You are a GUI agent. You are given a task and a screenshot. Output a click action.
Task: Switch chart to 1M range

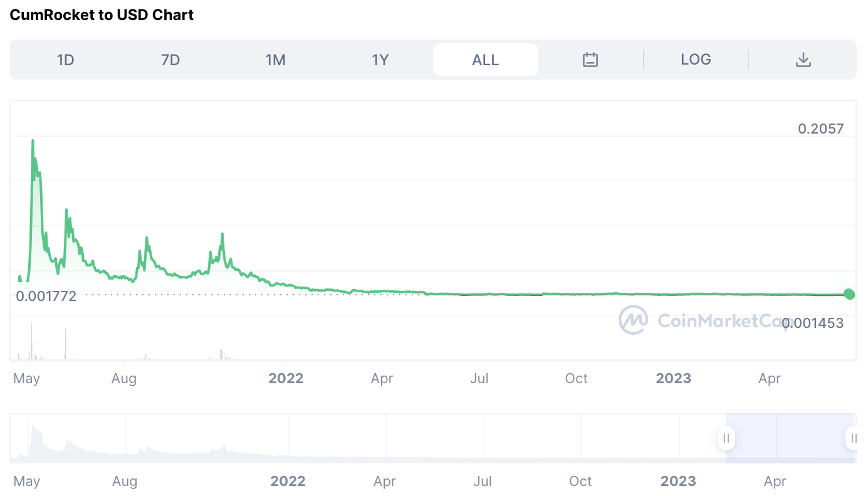(x=275, y=60)
